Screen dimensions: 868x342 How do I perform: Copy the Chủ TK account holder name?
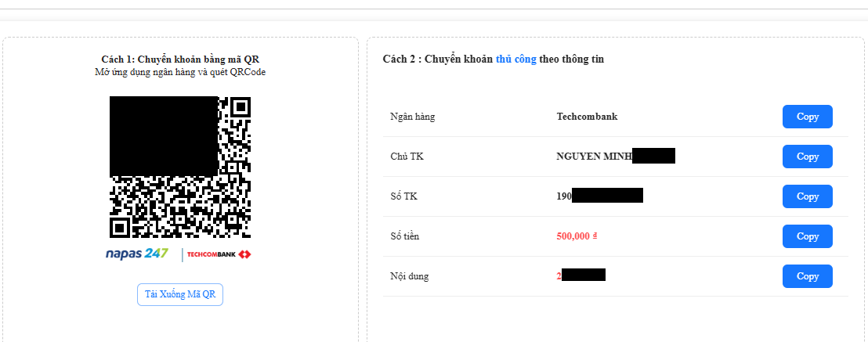807,157
